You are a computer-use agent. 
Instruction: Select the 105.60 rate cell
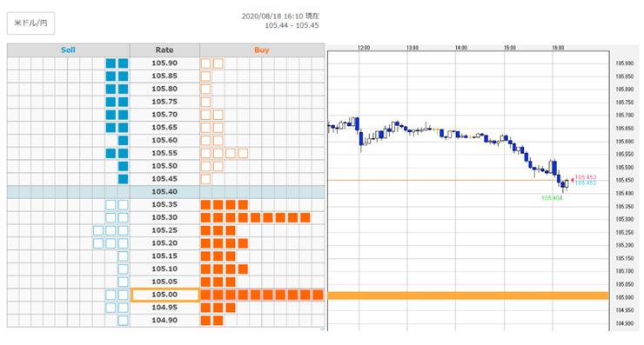tap(164, 140)
